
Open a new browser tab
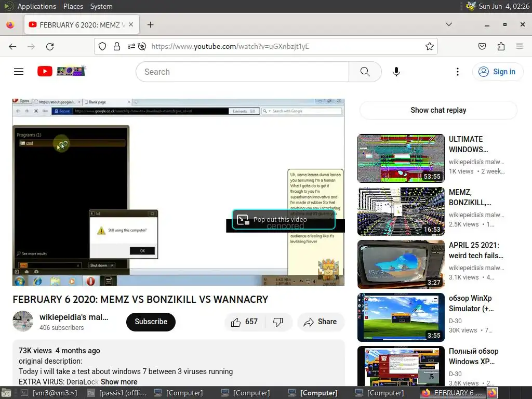point(150,25)
